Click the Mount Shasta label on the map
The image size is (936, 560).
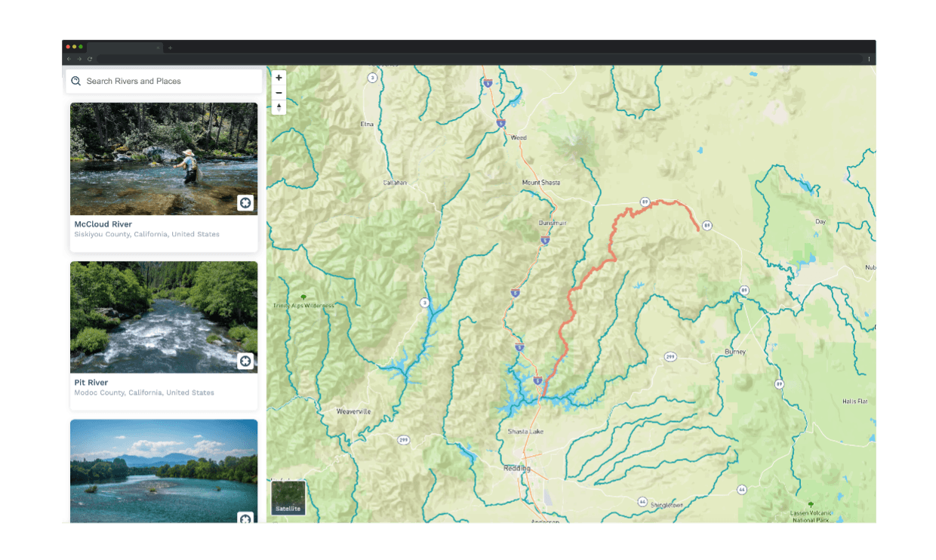click(x=541, y=183)
